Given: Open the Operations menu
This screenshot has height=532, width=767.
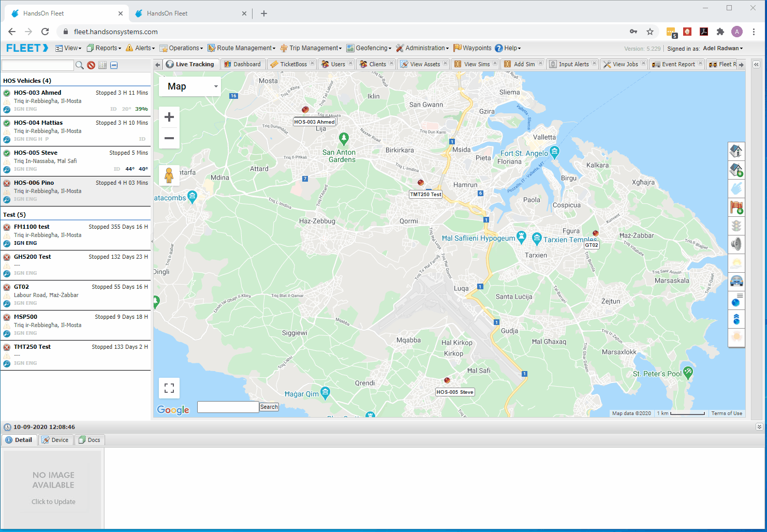Looking at the screenshot, I should point(181,48).
